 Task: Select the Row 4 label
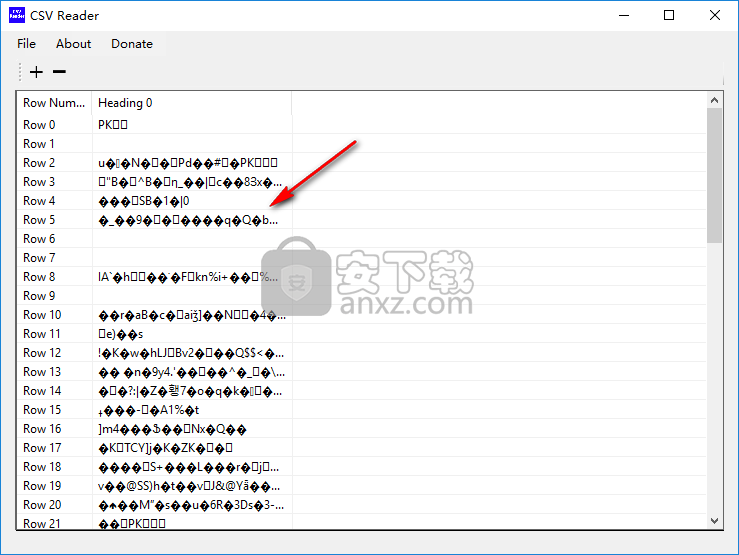39,201
